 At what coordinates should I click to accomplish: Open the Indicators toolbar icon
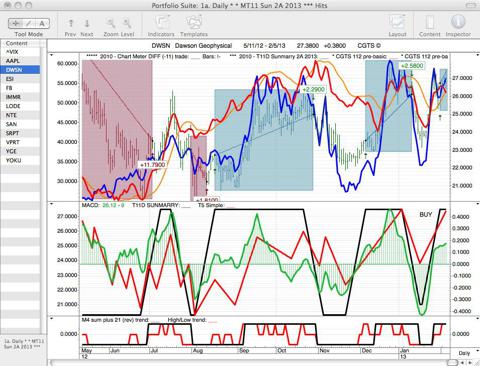161,23
